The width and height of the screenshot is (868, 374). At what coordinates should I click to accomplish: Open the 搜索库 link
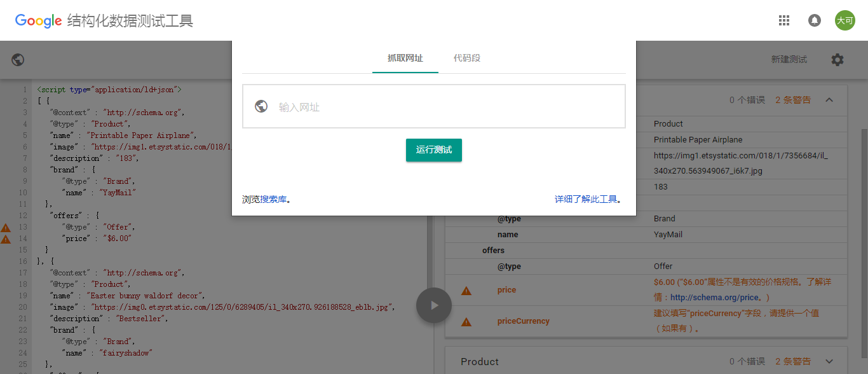pyautogui.click(x=273, y=200)
